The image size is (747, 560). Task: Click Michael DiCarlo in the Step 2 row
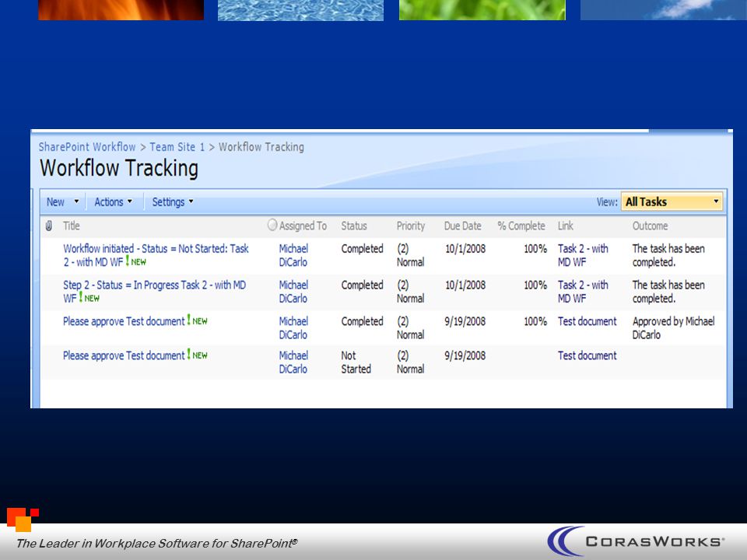(293, 292)
